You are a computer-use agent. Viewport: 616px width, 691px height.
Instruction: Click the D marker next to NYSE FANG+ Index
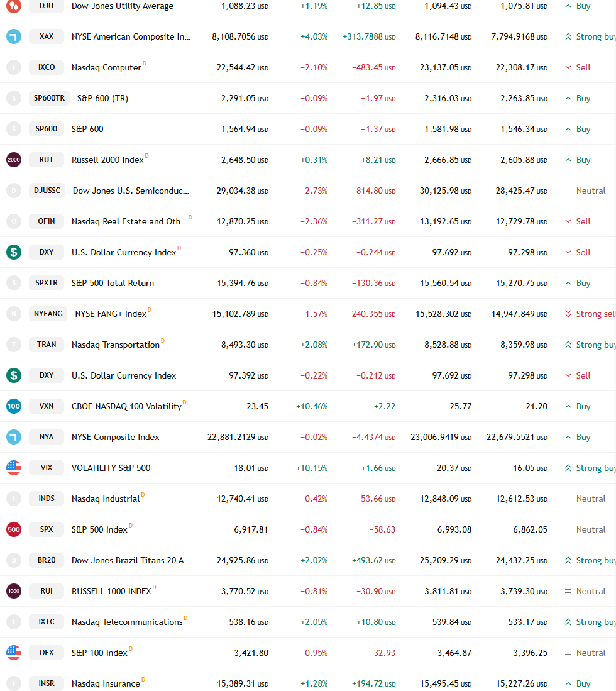150,310
